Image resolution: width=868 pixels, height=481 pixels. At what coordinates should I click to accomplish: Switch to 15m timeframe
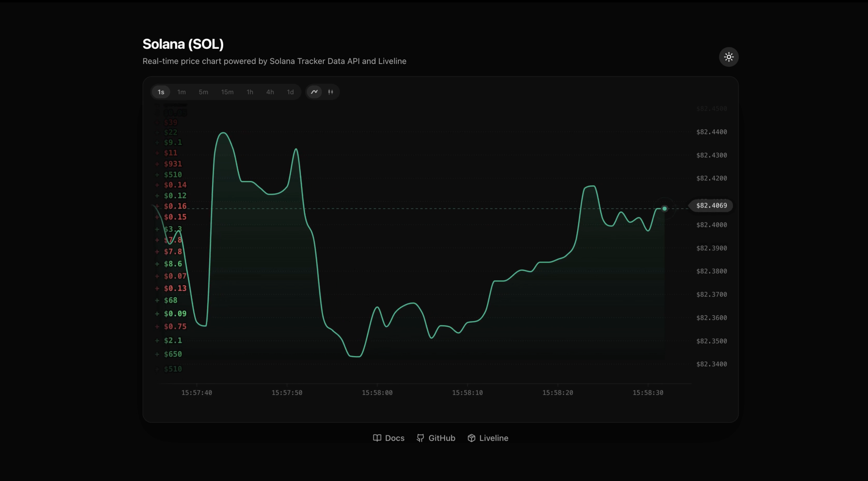[227, 92]
